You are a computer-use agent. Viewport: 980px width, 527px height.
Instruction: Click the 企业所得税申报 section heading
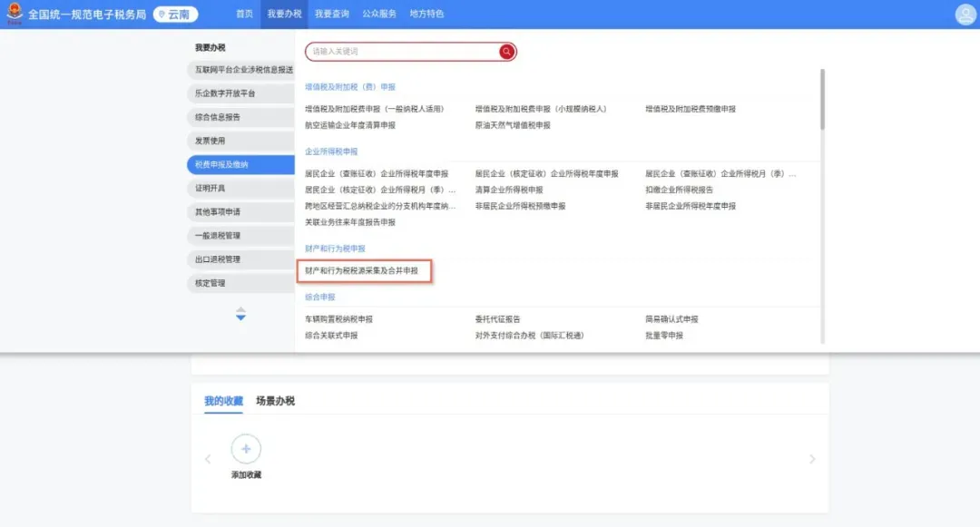(x=331, y=151)
